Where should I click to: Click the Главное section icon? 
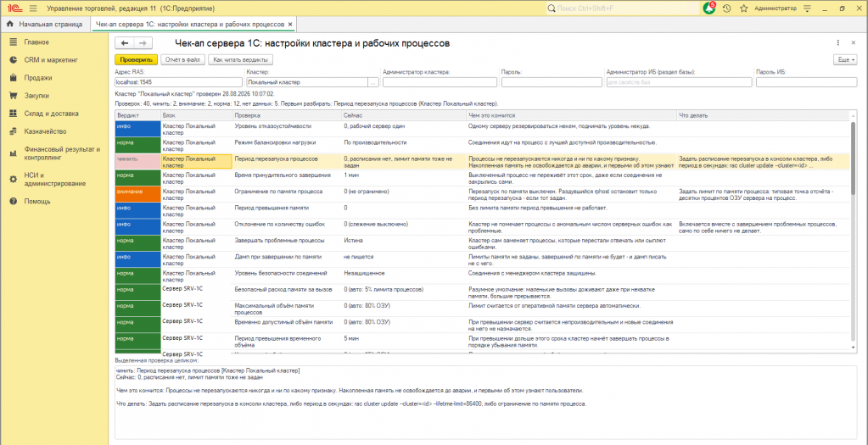[12, 42]
